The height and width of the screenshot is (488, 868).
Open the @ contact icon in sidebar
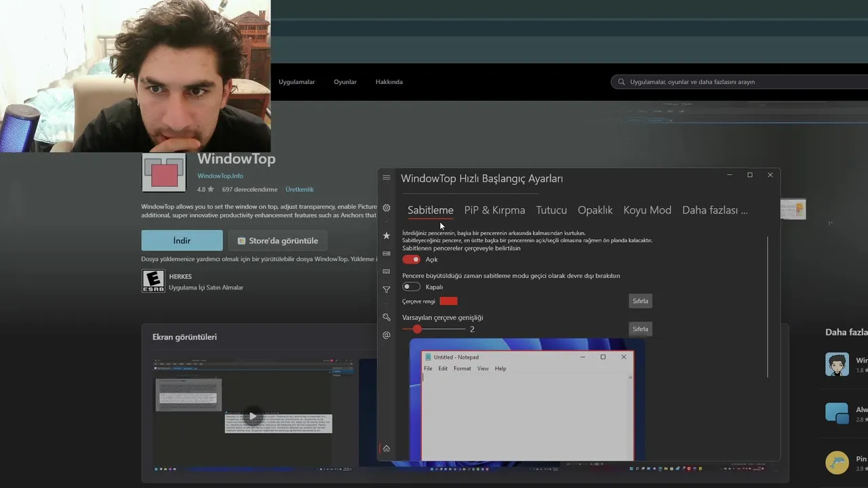[387, 335]
